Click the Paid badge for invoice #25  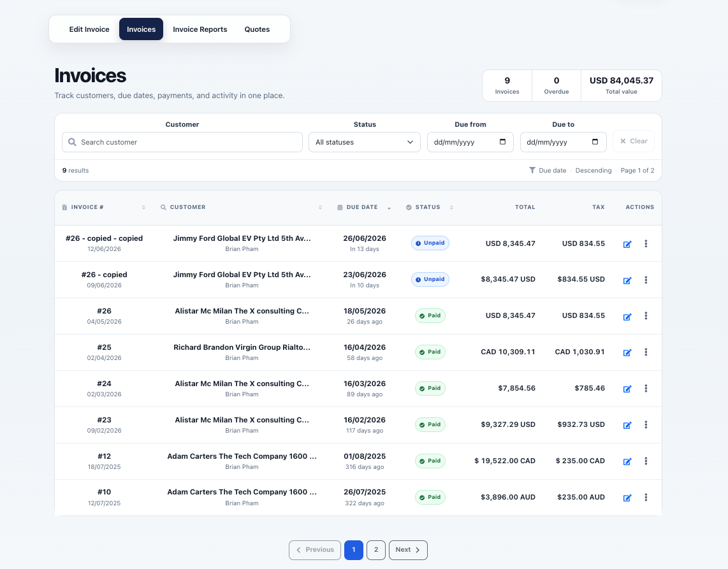click(430, 352)
